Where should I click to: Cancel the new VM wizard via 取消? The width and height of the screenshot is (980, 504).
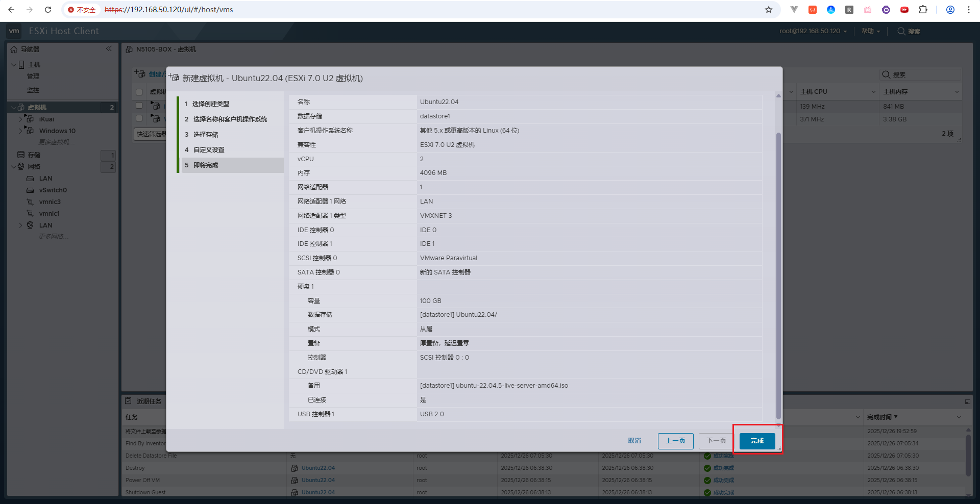[634, 441]
